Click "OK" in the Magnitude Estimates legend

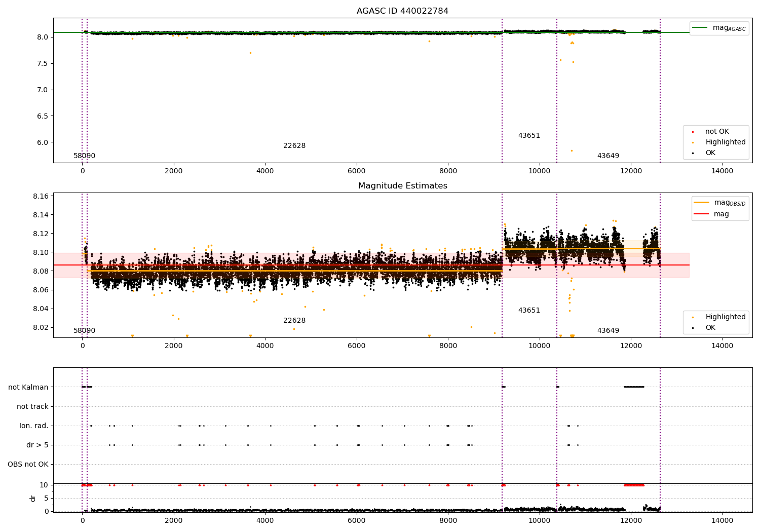pos(710,328)
